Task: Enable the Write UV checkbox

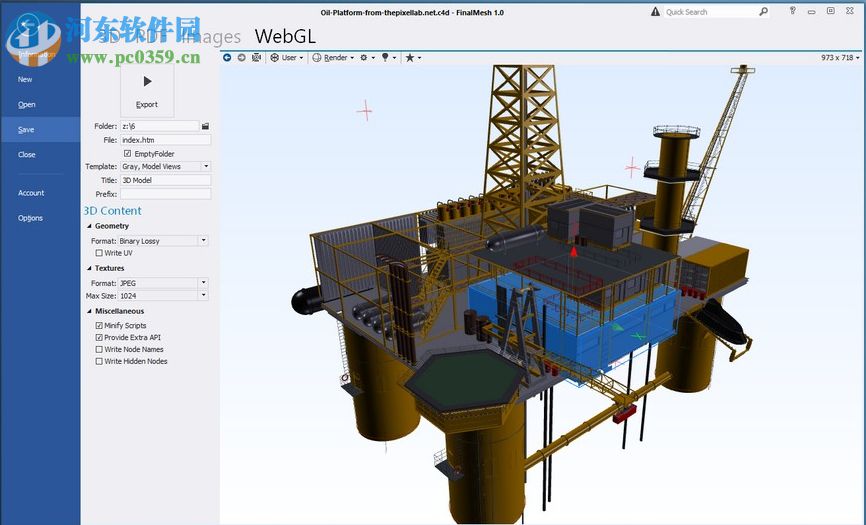Action: click(x=99, y=253)
